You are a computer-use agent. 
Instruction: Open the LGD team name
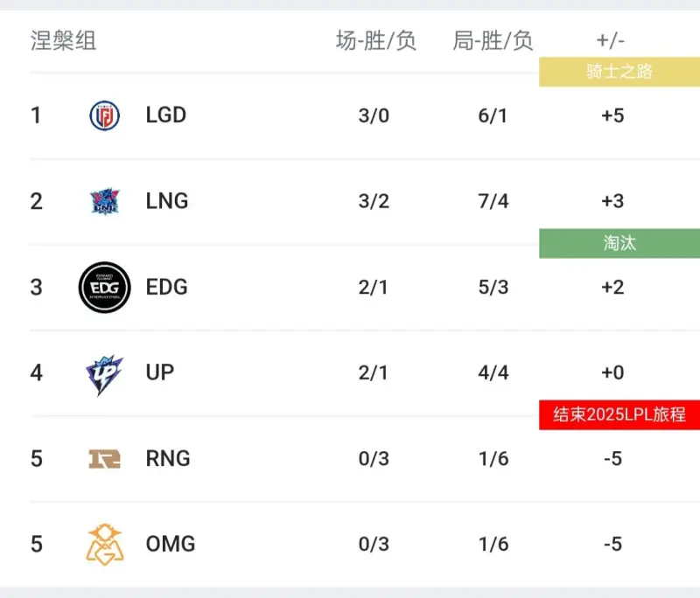click(x=166, y=115)
